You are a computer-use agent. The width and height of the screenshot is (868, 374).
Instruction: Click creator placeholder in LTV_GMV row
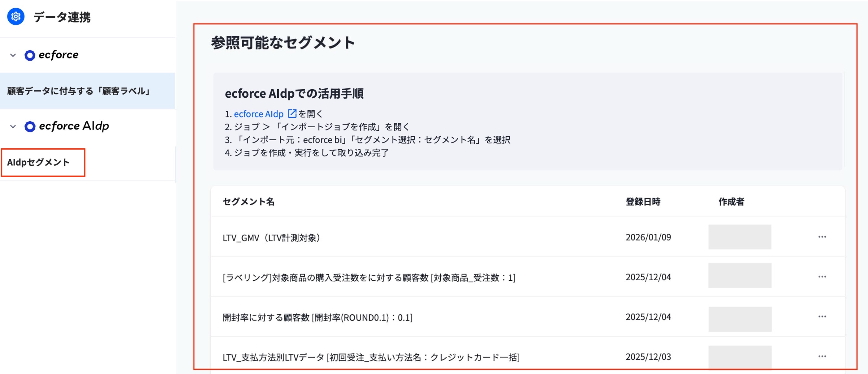coord(740,237)
